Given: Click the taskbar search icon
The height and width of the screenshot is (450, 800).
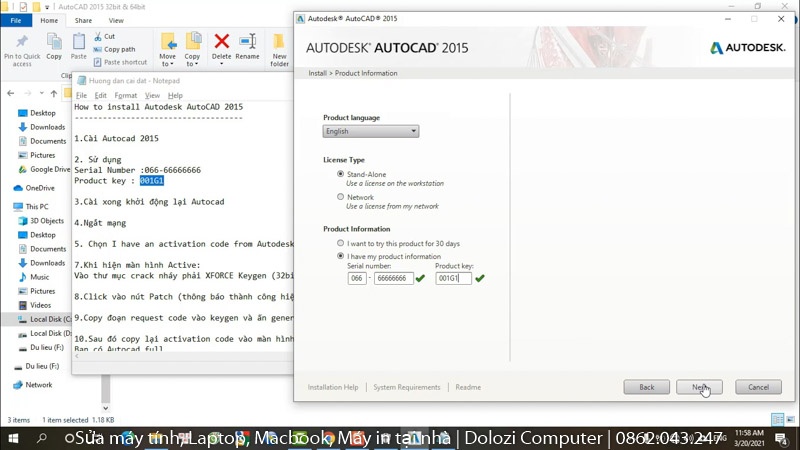Looking at the screenshot, I should point(41,438).
